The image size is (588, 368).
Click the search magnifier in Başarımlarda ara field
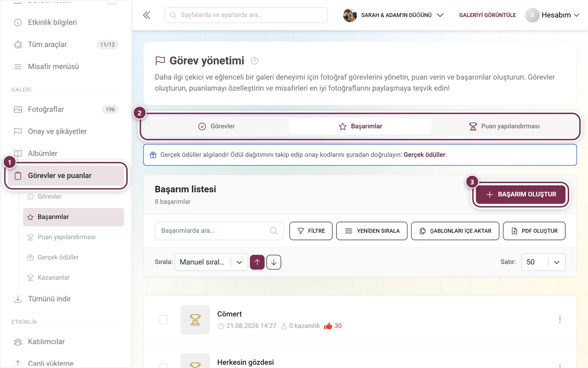[274, 231]
